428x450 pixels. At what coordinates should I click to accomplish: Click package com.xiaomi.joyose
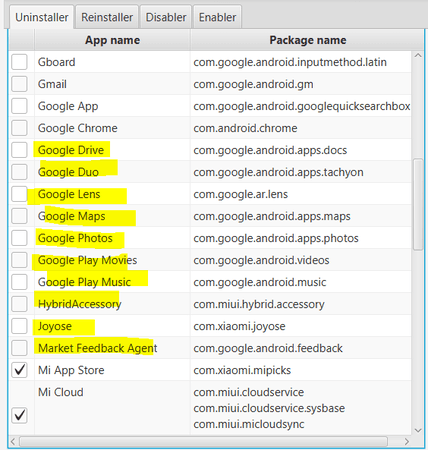(239, 326)
